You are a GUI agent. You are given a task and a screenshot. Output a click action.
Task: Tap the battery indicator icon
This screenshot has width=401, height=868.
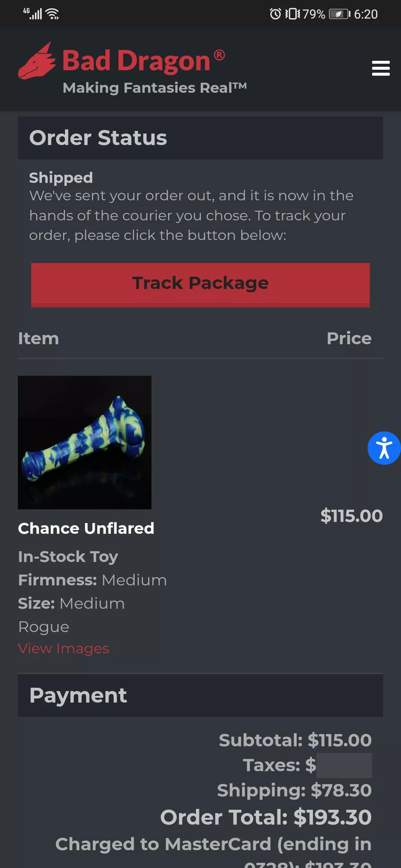click(339, 14)
